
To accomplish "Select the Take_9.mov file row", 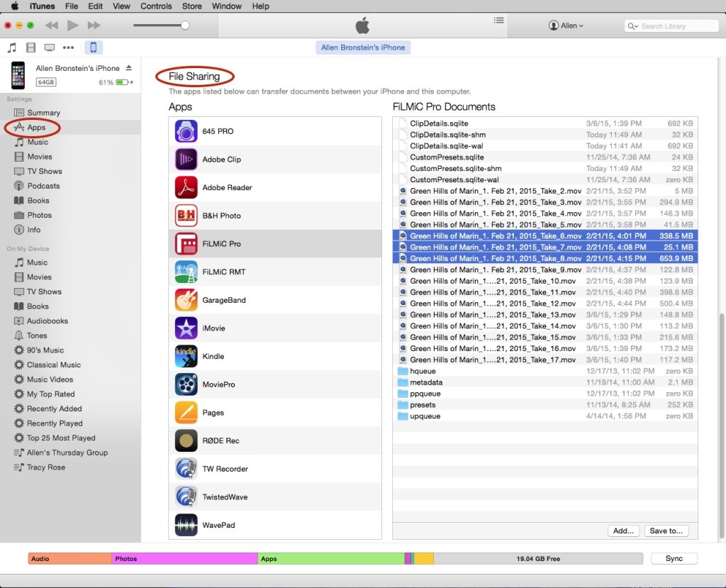I will 545,270.
